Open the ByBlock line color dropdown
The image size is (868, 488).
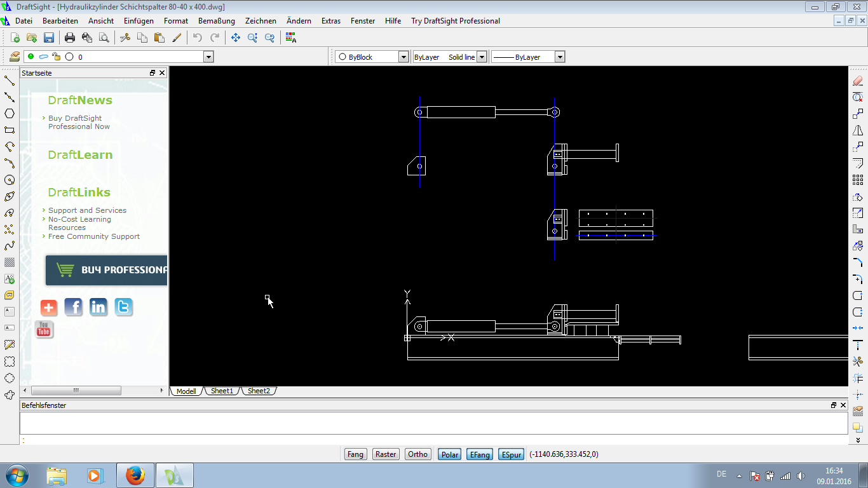pyautogui.click(x=403, y=57)
